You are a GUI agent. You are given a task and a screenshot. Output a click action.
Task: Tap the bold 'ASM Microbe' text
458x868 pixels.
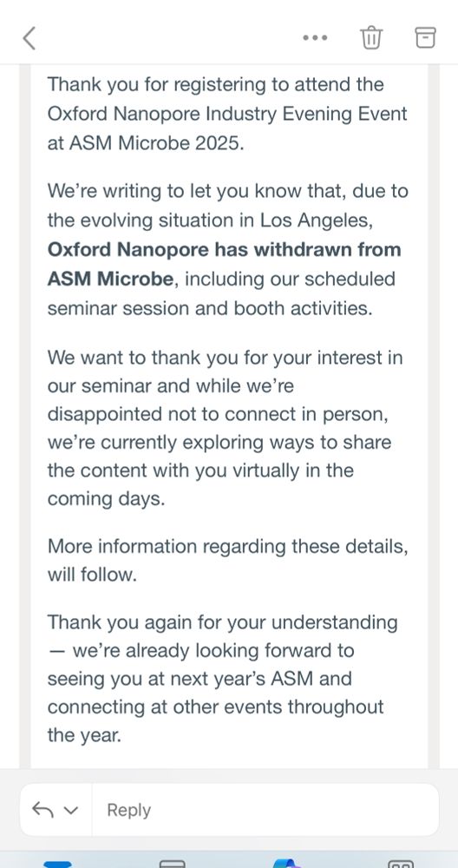coord(110,279)
